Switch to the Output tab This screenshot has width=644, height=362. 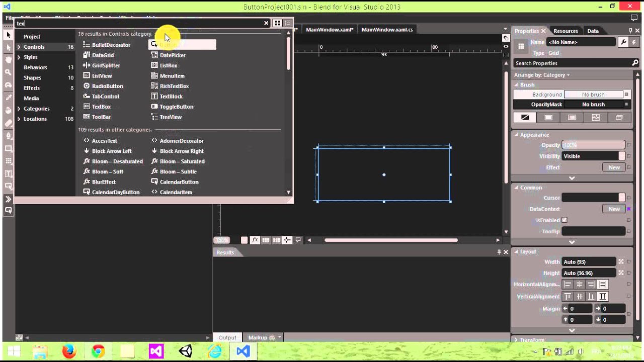pos(227,337)
